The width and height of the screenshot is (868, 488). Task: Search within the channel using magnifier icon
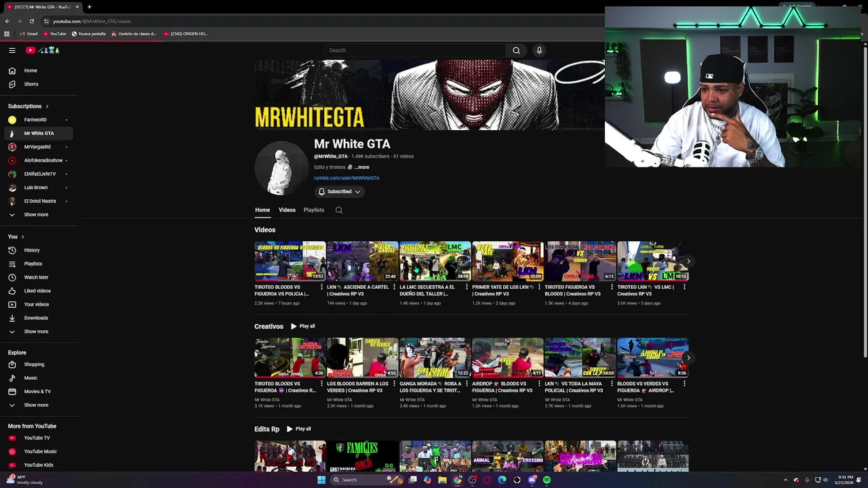[339, 210]
